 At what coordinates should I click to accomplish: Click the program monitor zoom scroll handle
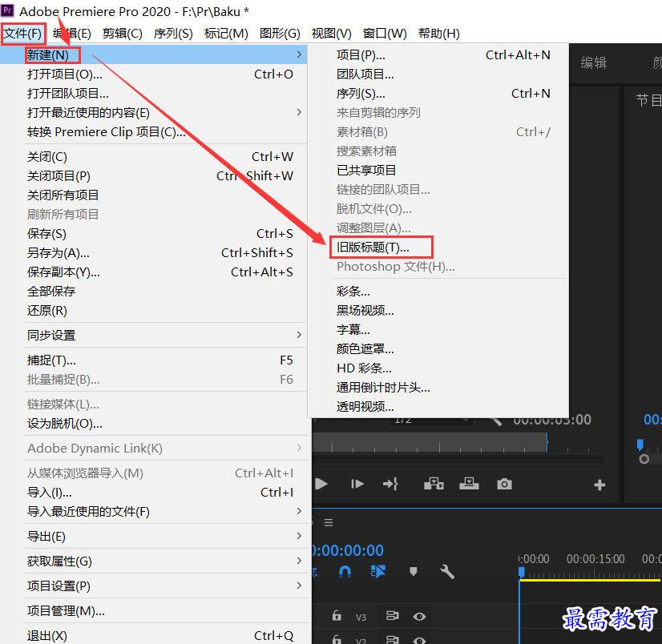pos(644,459)
